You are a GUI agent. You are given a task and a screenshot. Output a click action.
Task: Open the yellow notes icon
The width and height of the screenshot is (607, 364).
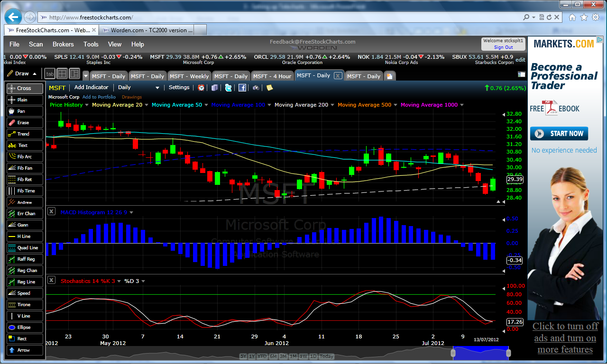coord(269,88)
